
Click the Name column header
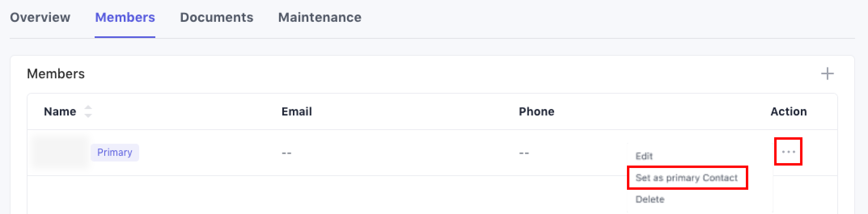coord(60,111)
